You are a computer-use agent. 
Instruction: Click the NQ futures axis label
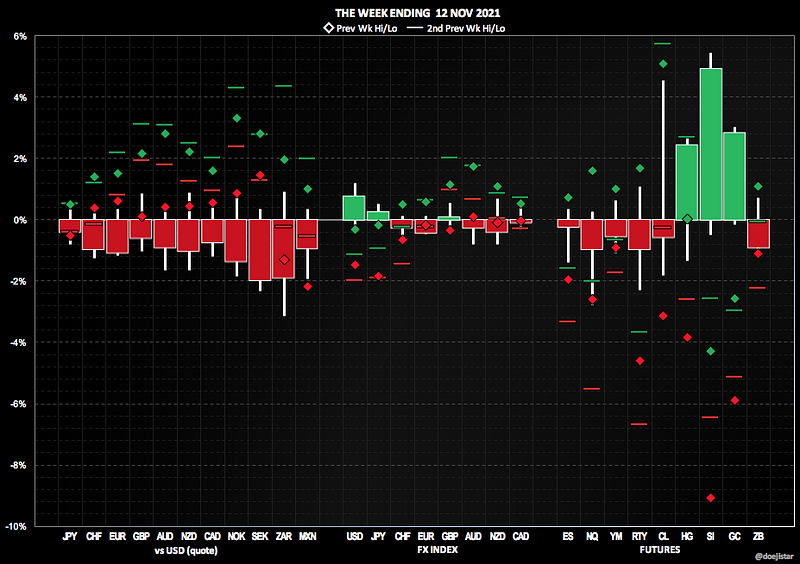592,536
